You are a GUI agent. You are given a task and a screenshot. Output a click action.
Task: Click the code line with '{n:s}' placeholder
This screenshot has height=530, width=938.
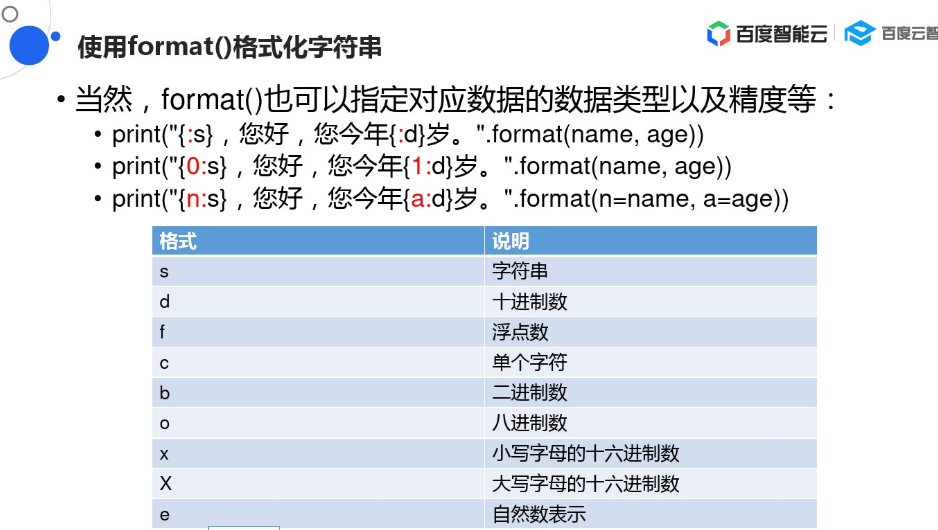click(450, 199)
